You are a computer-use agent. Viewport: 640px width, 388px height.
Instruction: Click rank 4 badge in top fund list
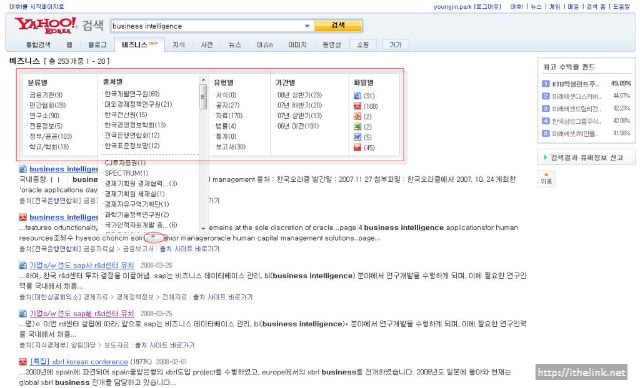546,121
